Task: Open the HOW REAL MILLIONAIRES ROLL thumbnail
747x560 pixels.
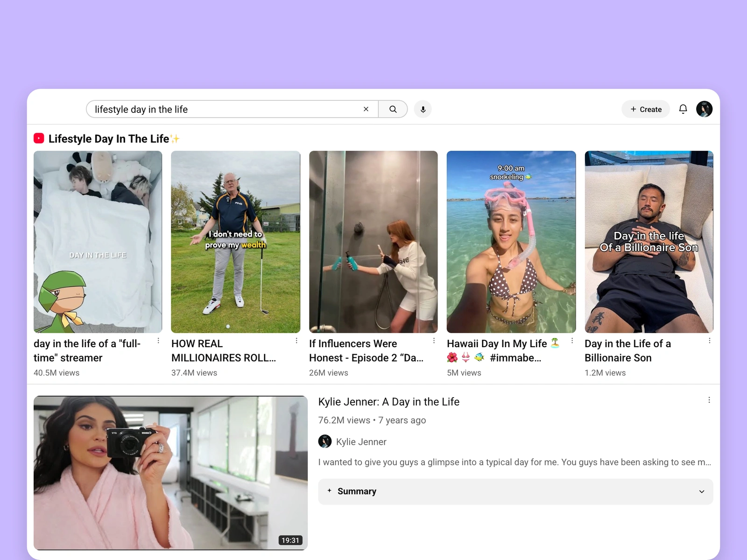Action: (236, 242)
